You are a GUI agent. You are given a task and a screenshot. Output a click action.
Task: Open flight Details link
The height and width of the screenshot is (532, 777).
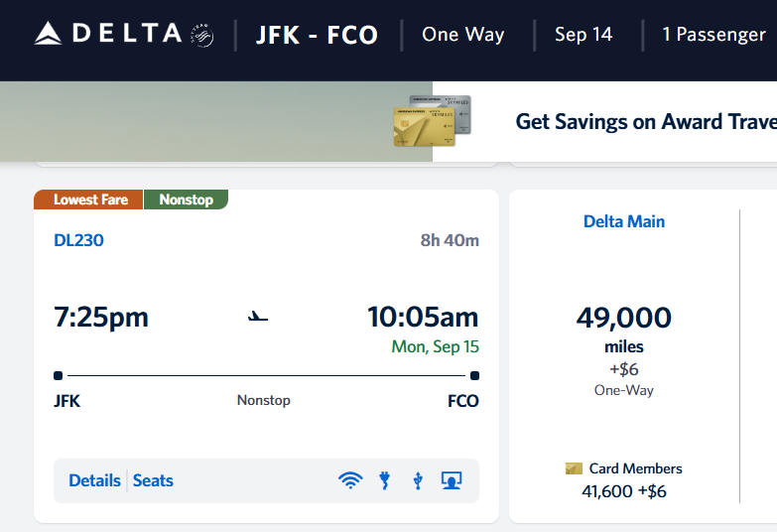[x=94, y=480]
